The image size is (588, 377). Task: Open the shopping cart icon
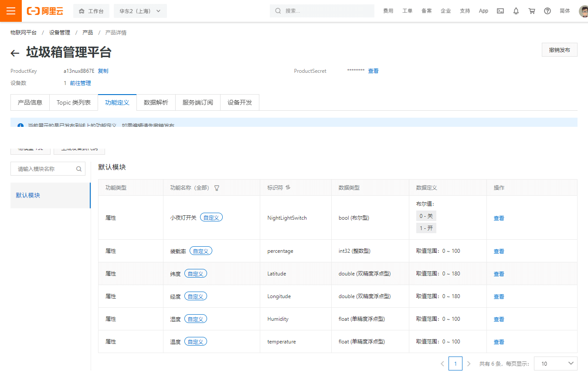(x=532, y=11)
